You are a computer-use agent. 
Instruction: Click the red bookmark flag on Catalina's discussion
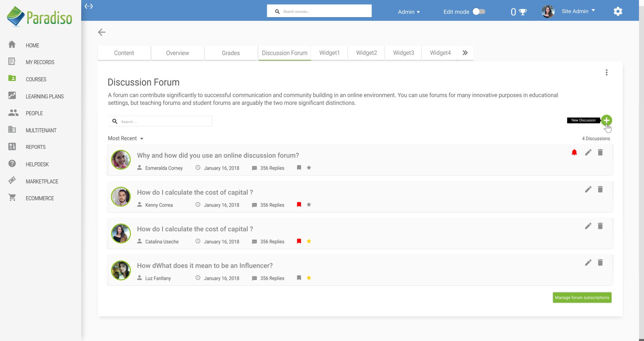pos(299,241)
